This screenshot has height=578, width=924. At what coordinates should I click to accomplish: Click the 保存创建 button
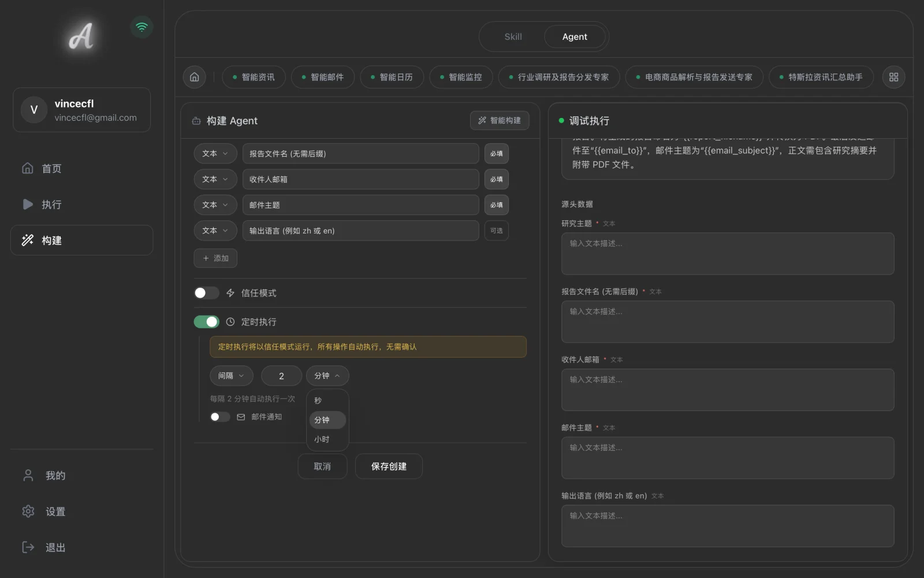(x=389, y=466)
